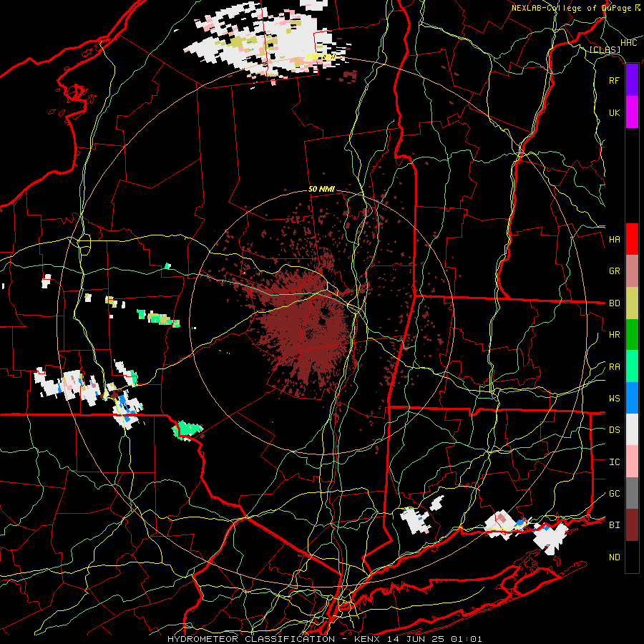Click the DS legend label
644x644 pixels.
coord(614,430)
